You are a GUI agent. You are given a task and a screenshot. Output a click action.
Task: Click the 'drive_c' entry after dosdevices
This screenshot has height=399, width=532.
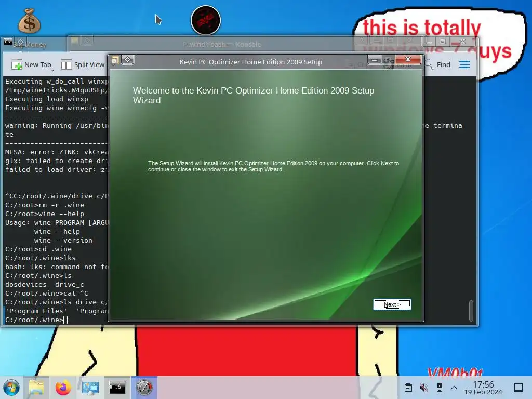(x=69, y=284)
